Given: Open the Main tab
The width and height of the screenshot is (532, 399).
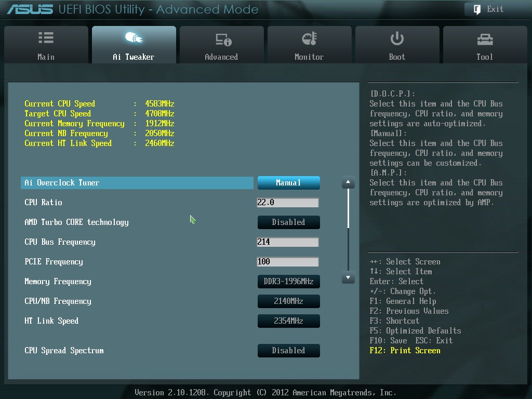Looking at the screenshot, I should click(x=46, y=45).
